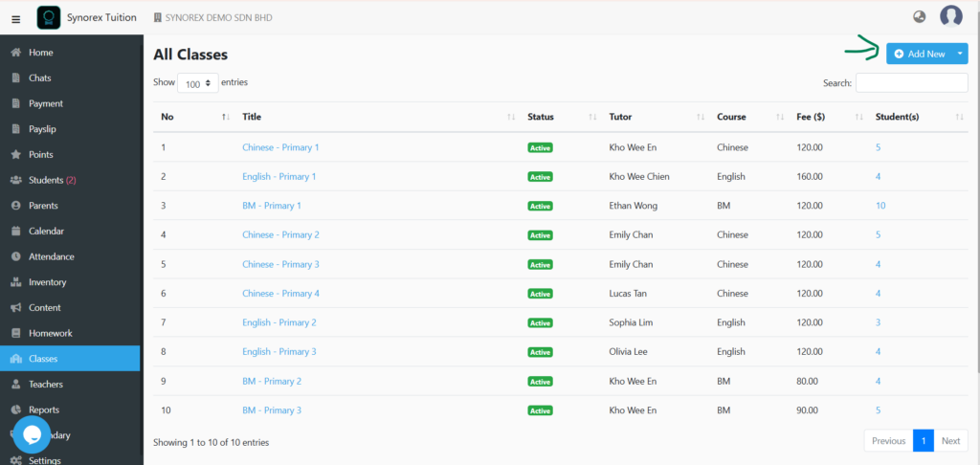Screen dimensions: 980x465
Task: Click the Calendar sidebar icon
Action: 17,232
